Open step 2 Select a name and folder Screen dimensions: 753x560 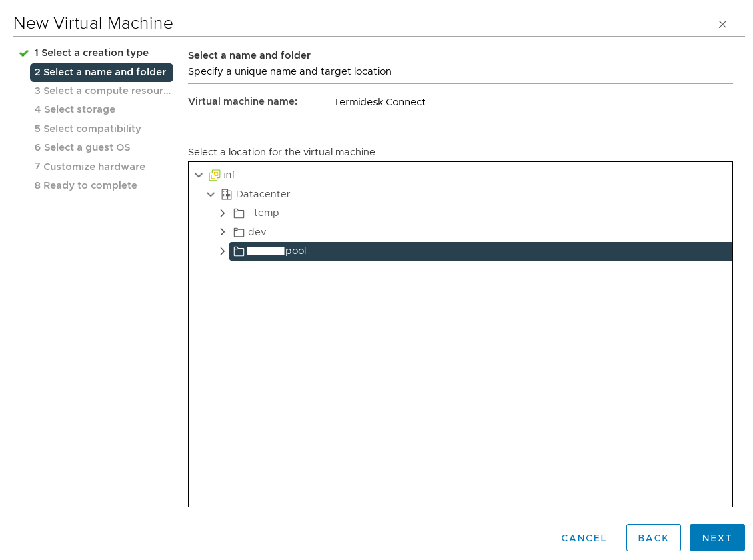coord(100,72)
